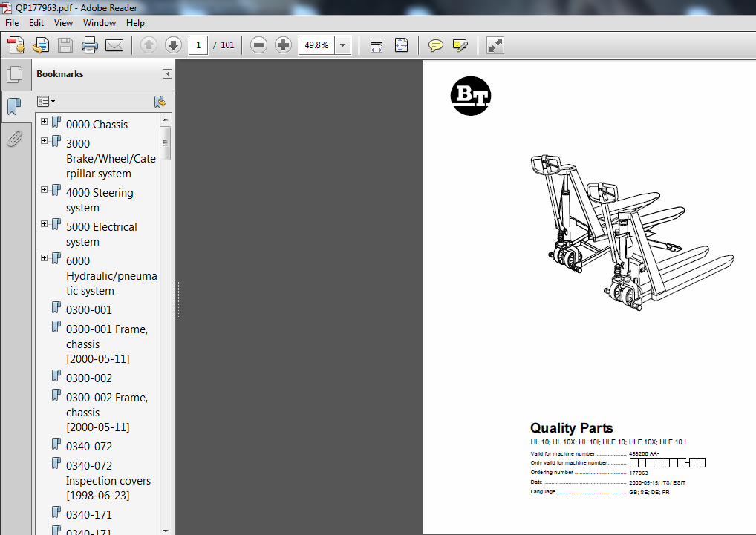This screenshot has width=756, height=535.
Task: Click the Print icon
Action: click(x=90, y=45)
